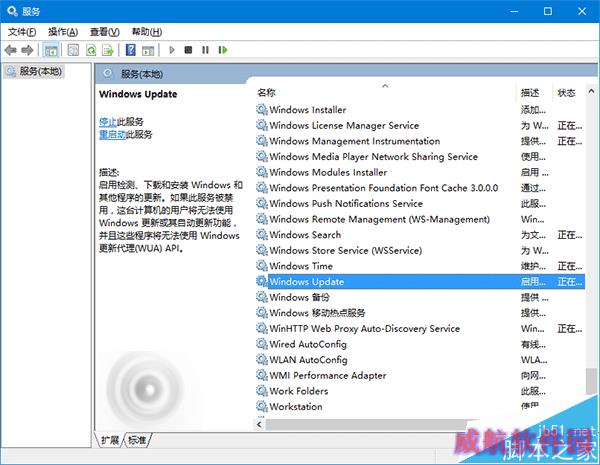Click the gear icon beside Windows Update

262,281
